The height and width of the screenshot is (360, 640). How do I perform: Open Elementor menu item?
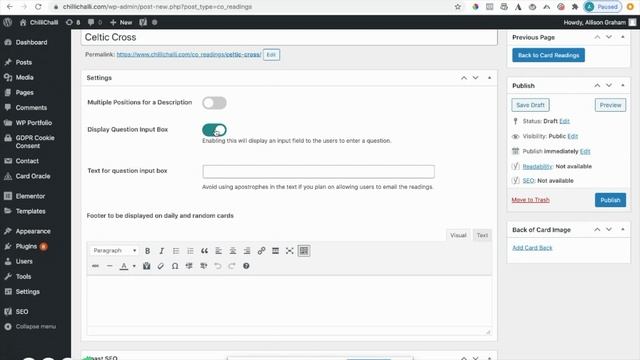[x=30, y=196]
